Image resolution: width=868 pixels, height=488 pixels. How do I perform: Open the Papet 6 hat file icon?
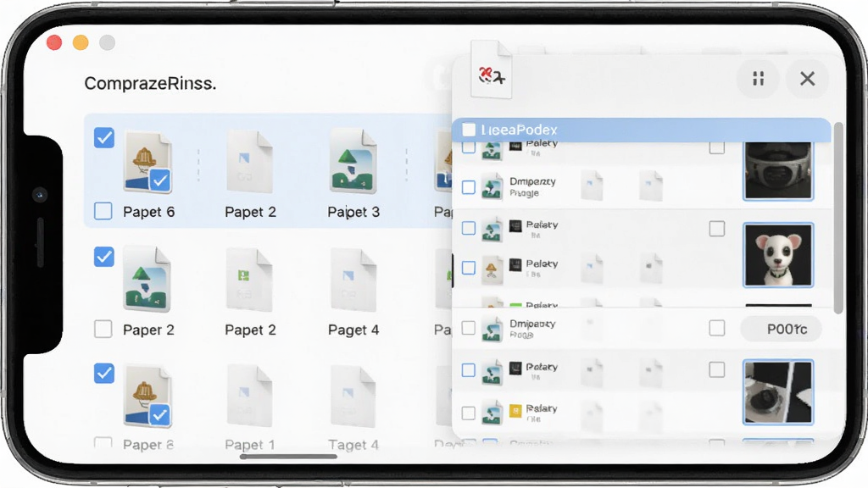(x=147, y=162)
